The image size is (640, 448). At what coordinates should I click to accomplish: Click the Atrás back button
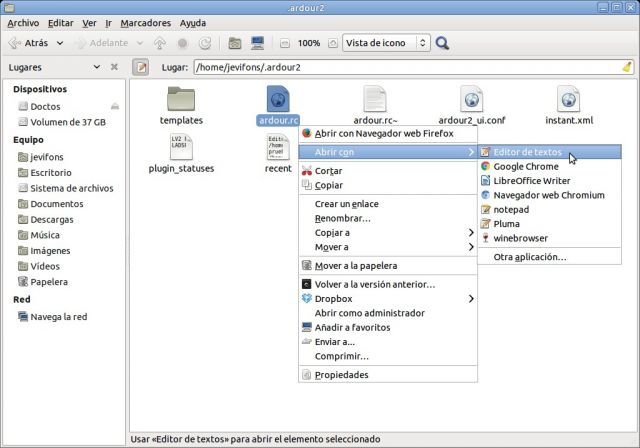(x=29, y=43)
